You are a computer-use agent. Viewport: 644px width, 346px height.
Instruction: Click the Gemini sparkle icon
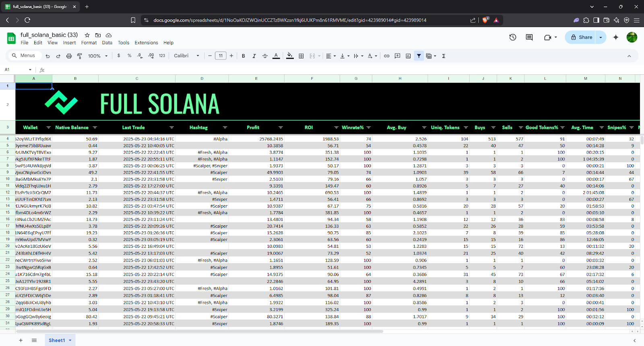615,37
